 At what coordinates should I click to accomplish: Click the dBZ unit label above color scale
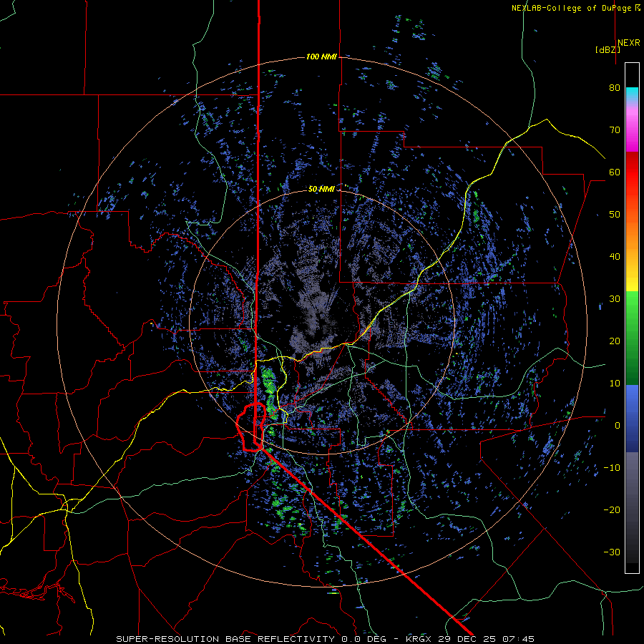pyautogui.click(x=608, y=50)
